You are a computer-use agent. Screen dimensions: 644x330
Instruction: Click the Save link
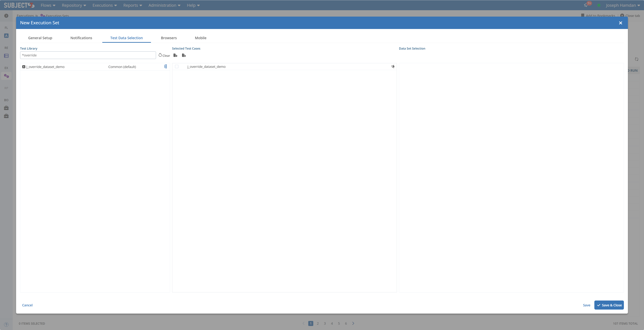[x=586, y=305]
